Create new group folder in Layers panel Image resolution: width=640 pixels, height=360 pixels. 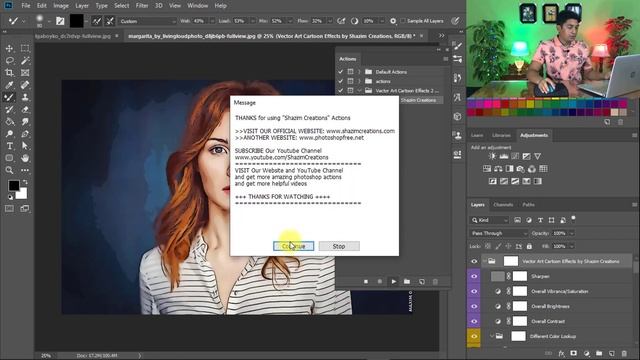599,353
